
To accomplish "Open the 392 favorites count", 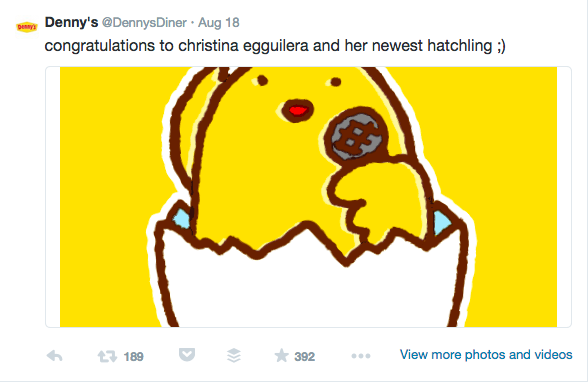I will 304,357.
